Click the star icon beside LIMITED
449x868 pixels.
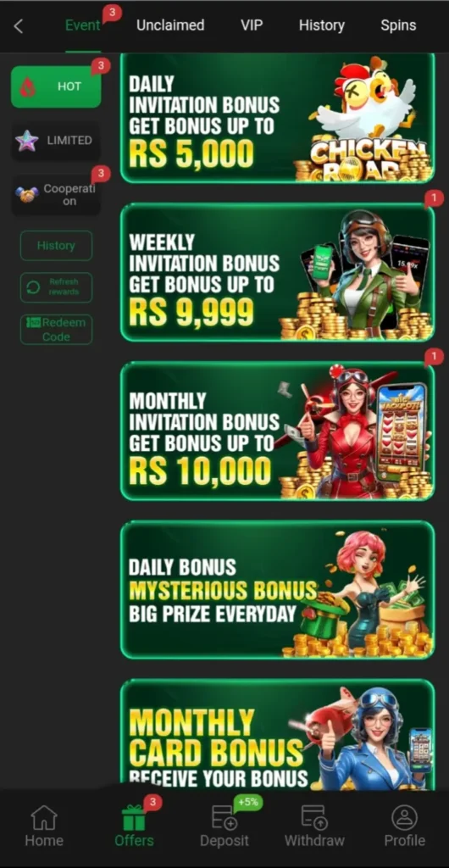point(27,141)
